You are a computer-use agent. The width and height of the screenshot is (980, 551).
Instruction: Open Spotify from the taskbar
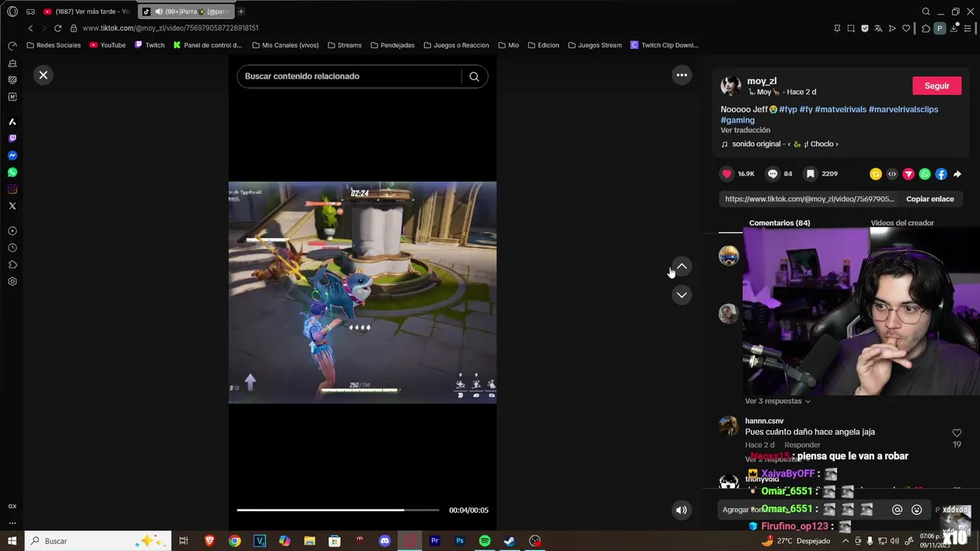click(x=485, y=541)
